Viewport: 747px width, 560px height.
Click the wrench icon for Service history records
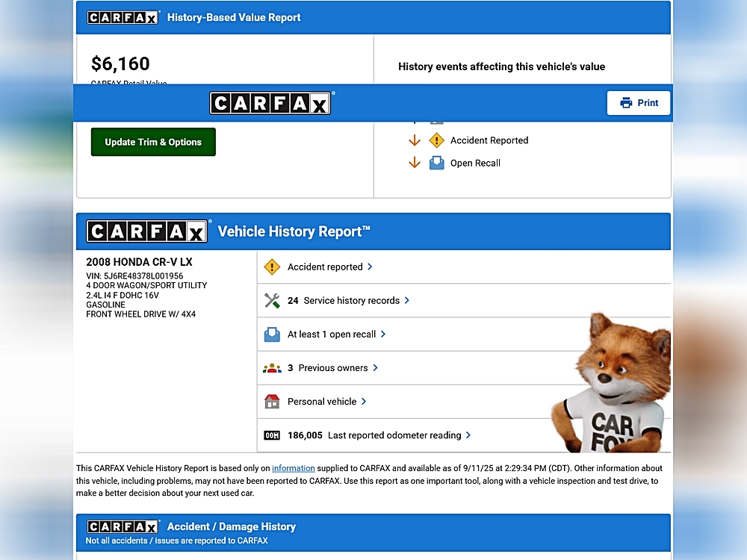pos(272,300)
